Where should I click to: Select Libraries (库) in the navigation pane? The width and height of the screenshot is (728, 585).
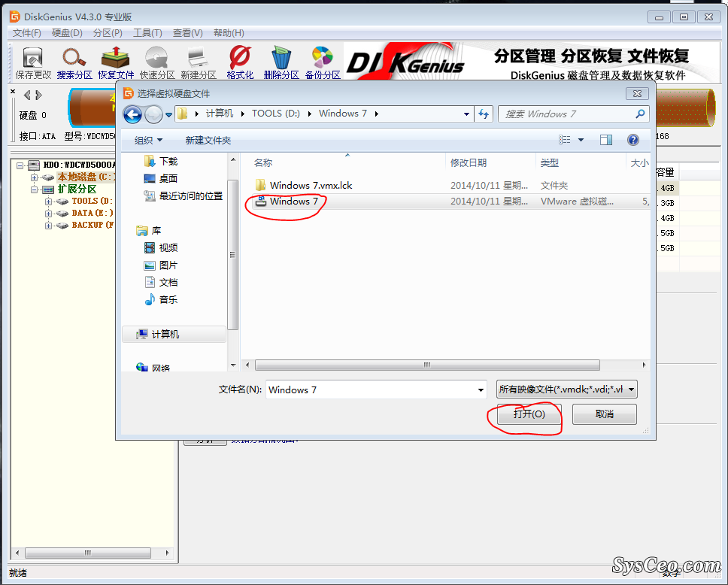pyautogui.click(x=149, y=230)
